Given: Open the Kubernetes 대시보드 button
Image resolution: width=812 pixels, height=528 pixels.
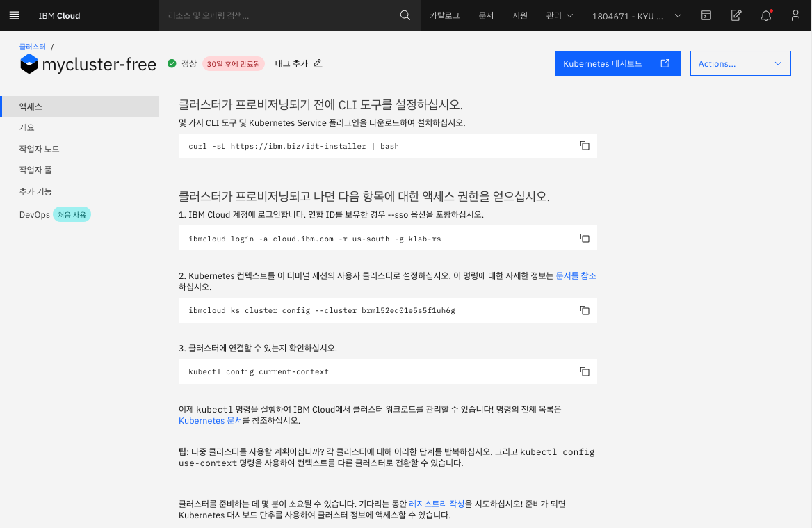Looking at the screenshot, I should 618,63.
